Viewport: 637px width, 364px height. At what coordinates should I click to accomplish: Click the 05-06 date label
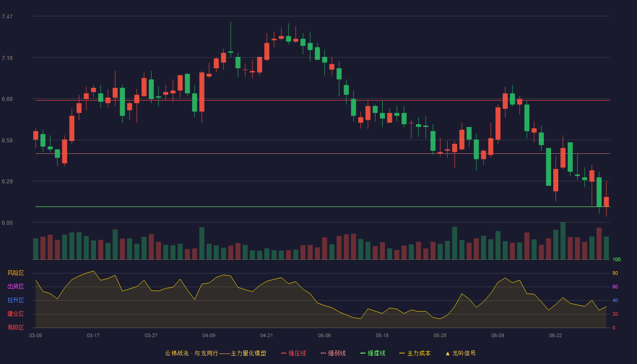(324, 335)
